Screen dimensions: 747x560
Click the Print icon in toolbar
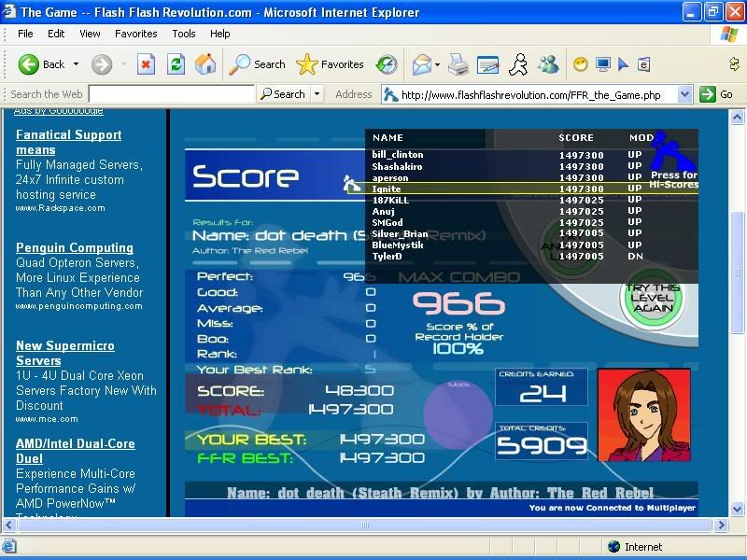pyautogui.click(x=458, y=64)
